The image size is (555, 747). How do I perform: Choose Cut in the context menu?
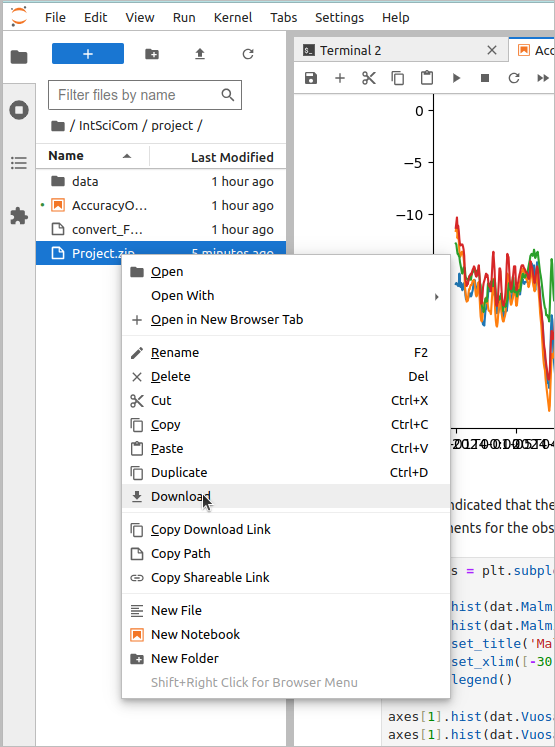click(286, 400)
